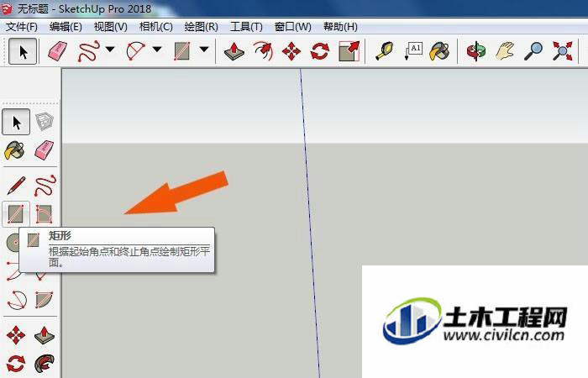
Task: Choose the 3 Point Arc tool in left palette
Action: click(17, 300)
